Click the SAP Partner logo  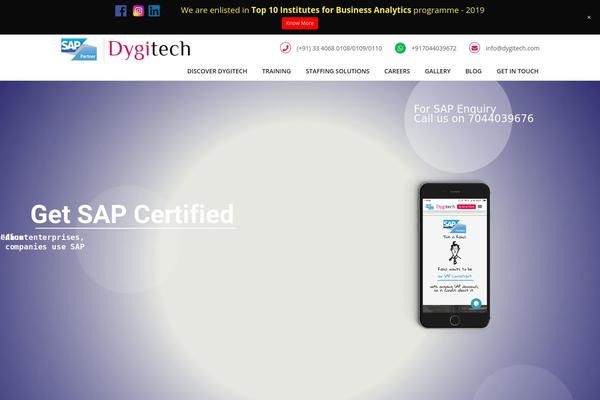pyautogui.click(x=79, y=49)
